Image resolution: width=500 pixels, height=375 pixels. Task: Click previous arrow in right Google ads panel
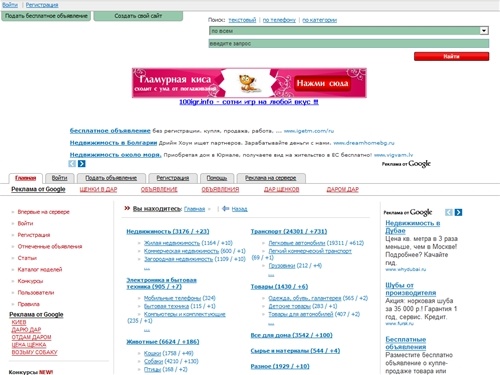449,212
